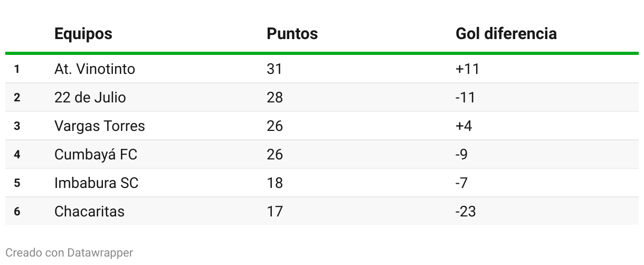Click the +11 goal difference value

pyautogui.click(x=467, y=69)
